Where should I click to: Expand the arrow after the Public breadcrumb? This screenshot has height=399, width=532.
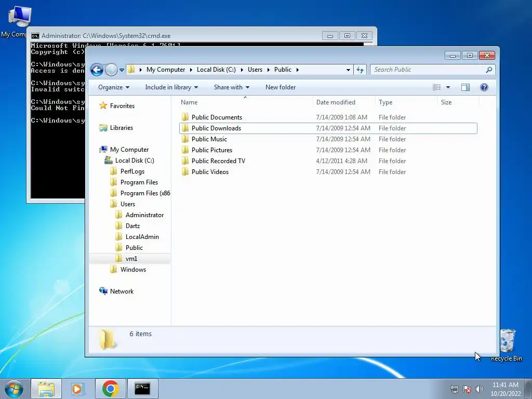pos(297,70)
